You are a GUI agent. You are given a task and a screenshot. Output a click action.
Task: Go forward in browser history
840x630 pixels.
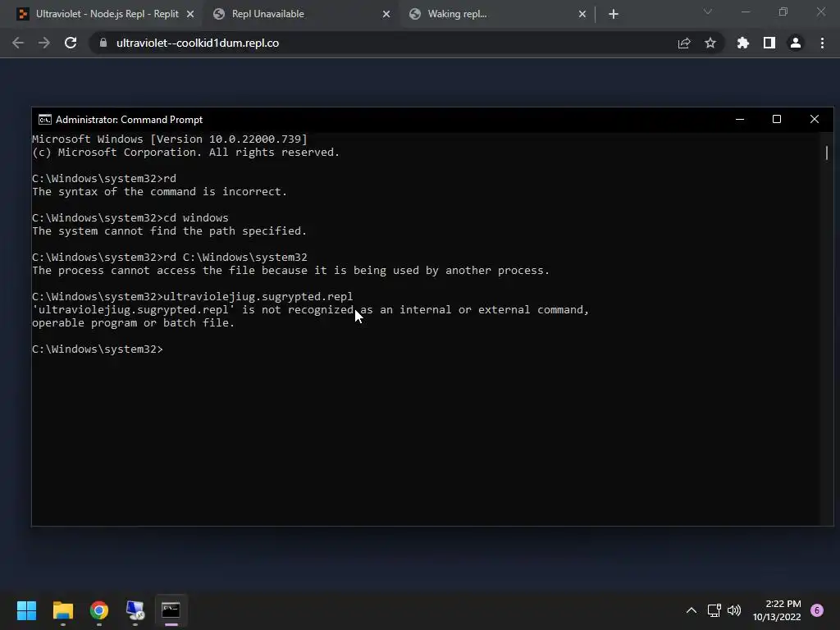[x=44, y=43]
